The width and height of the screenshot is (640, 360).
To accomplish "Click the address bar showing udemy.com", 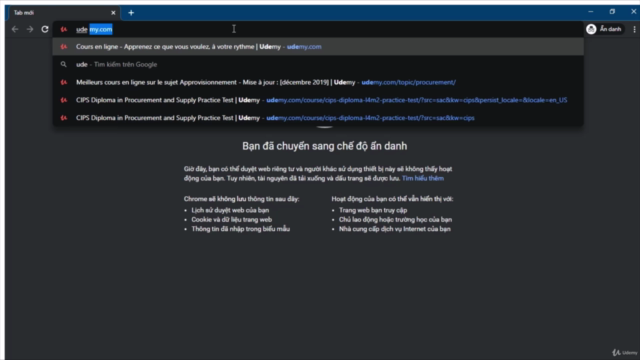I will [x=318, y=29].
